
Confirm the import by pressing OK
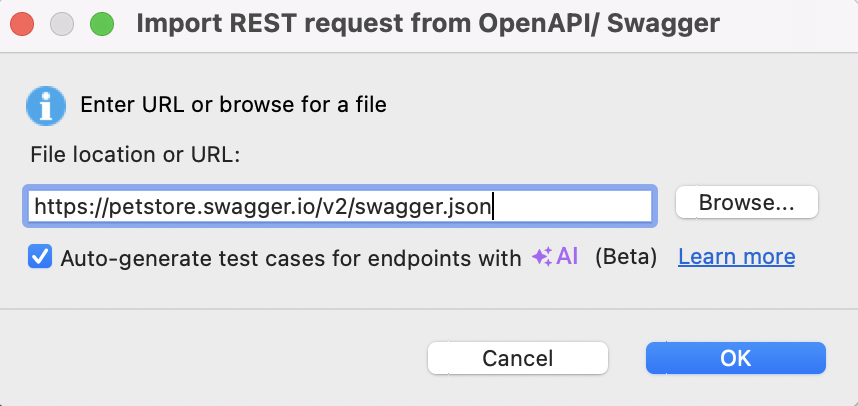pos(735,358)
